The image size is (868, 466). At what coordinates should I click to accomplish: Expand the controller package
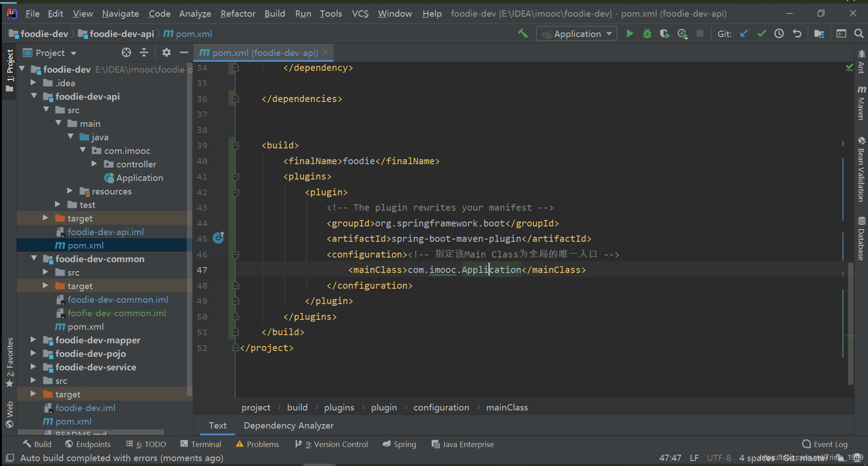pyautogui.click(x=94, y=164)
